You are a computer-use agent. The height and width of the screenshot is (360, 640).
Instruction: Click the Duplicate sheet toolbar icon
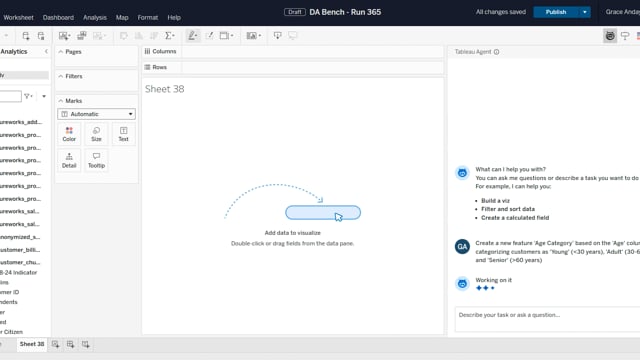pyautogui.click(x=82, y=36)
